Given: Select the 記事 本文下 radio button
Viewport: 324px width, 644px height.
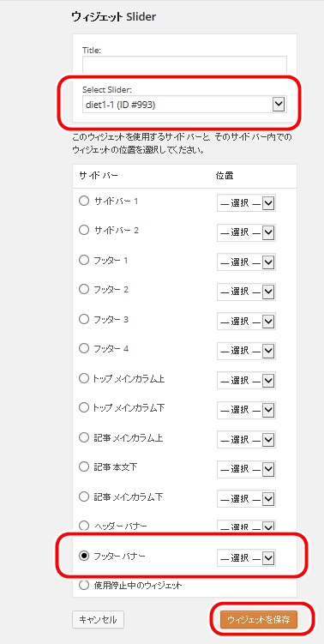Looking at the screenshot, I should [84, 467].
